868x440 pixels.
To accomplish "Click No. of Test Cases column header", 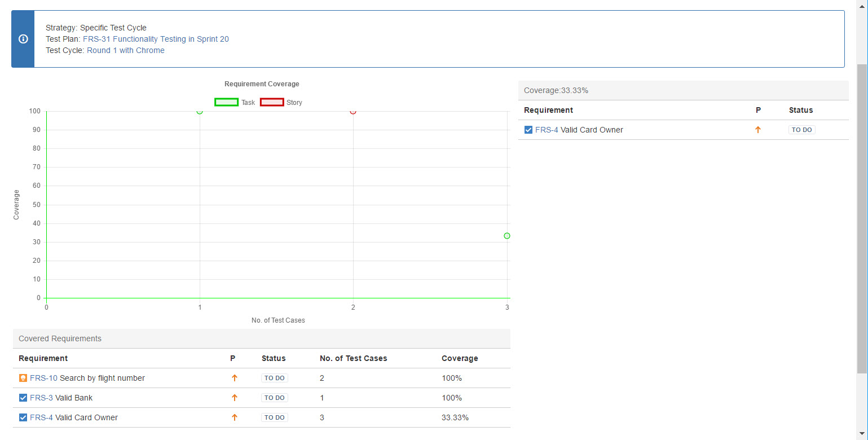I will point(354,358).
